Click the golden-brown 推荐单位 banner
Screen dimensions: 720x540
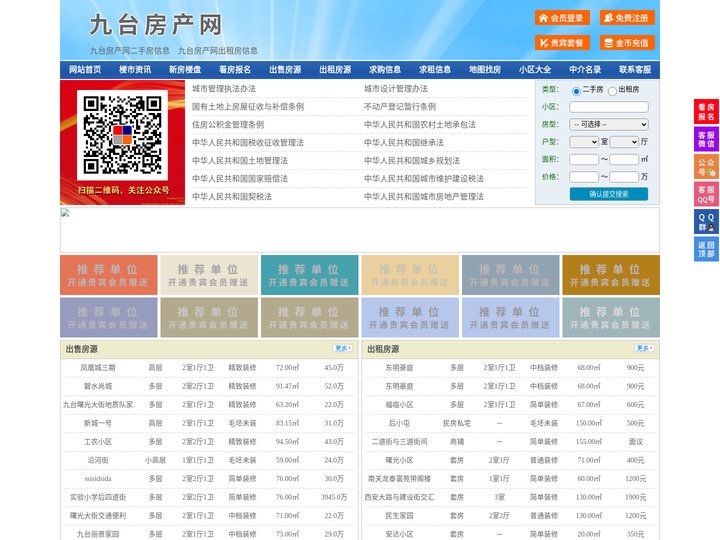click(611, 275)
